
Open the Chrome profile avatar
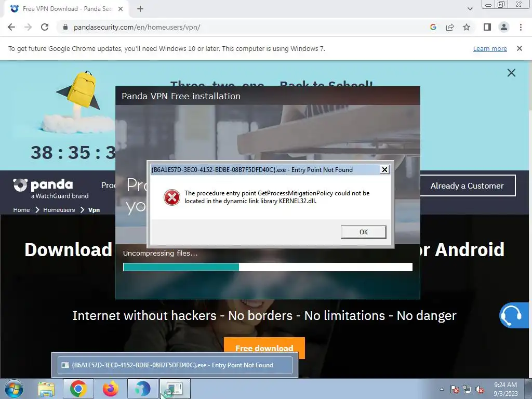coord(504,27)
